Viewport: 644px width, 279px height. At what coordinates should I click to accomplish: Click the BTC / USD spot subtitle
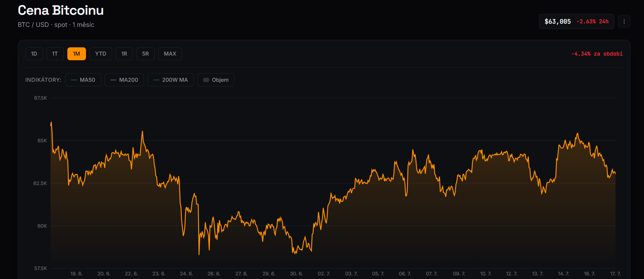click(56, 25)
